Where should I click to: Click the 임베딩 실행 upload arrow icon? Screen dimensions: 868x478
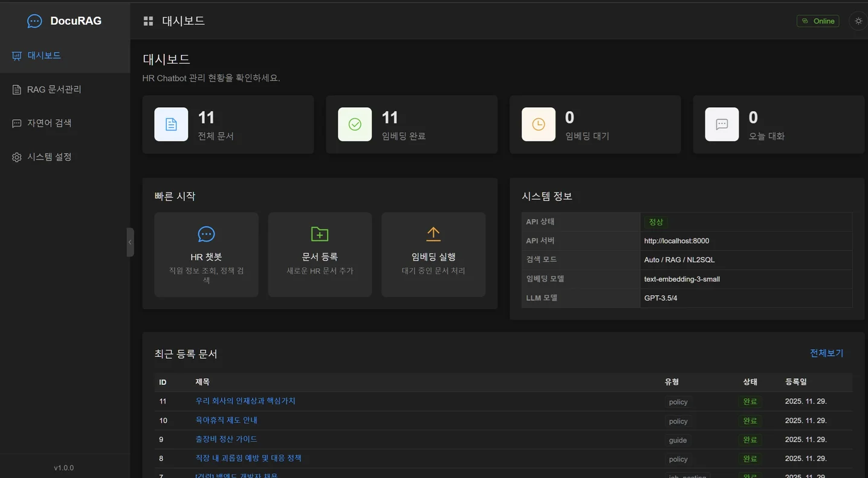[433, 234]
